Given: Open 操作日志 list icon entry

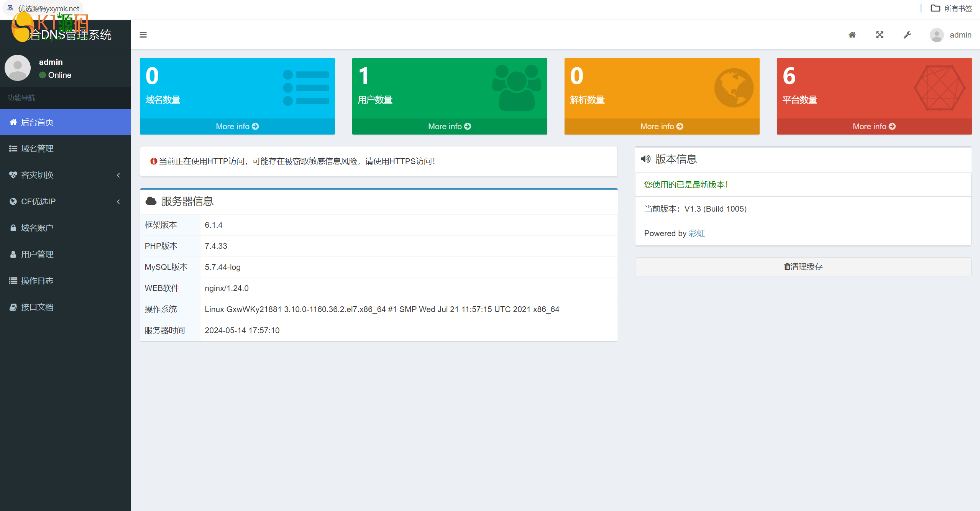Looking at the screenshot, I should tap(37, 281).
